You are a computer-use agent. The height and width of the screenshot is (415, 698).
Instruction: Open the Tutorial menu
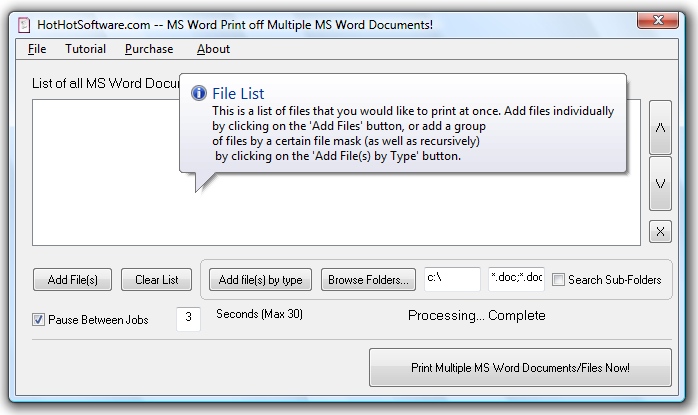point(85,49)
